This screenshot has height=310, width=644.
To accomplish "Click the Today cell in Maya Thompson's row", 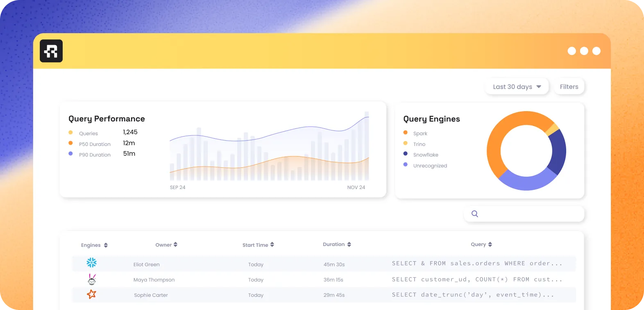I will pos(256,280).
